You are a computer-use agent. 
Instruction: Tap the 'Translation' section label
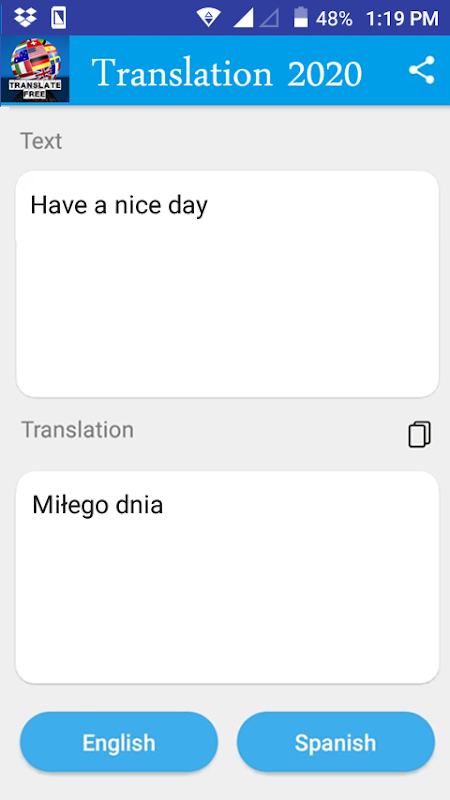(78, 430)
